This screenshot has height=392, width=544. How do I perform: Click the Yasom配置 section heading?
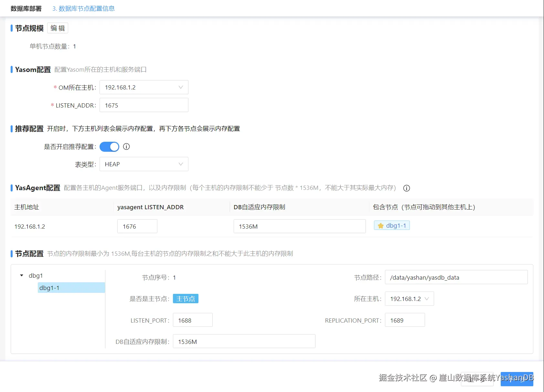click(x=33, y=69)
